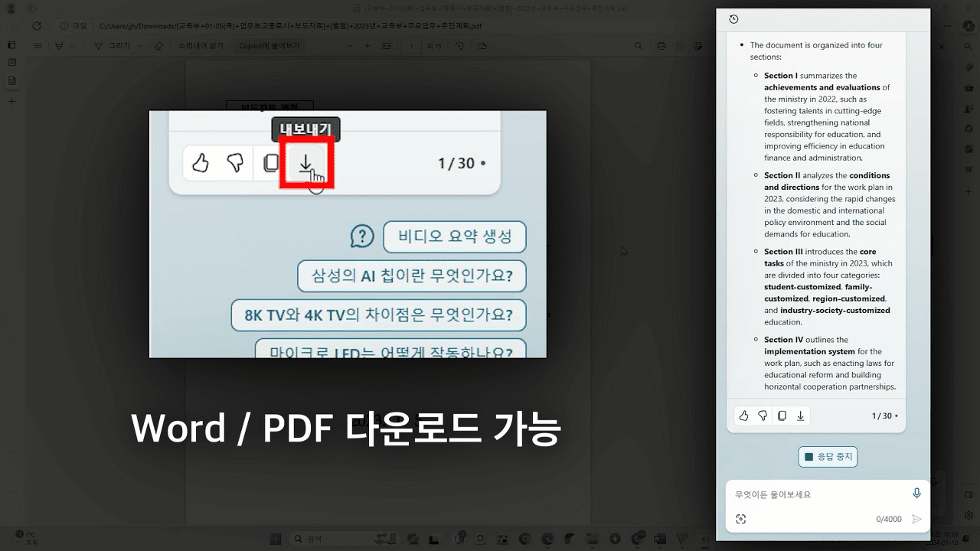
Task: Open Edge sidebar Microsoft 365 icon
Action: click(969, 128)
